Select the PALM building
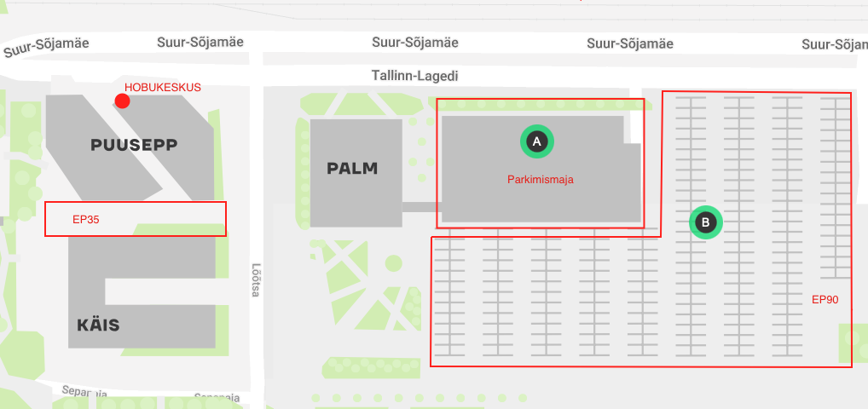The height and width of the screenshot is (409, 868). click(x=356, y=173)
